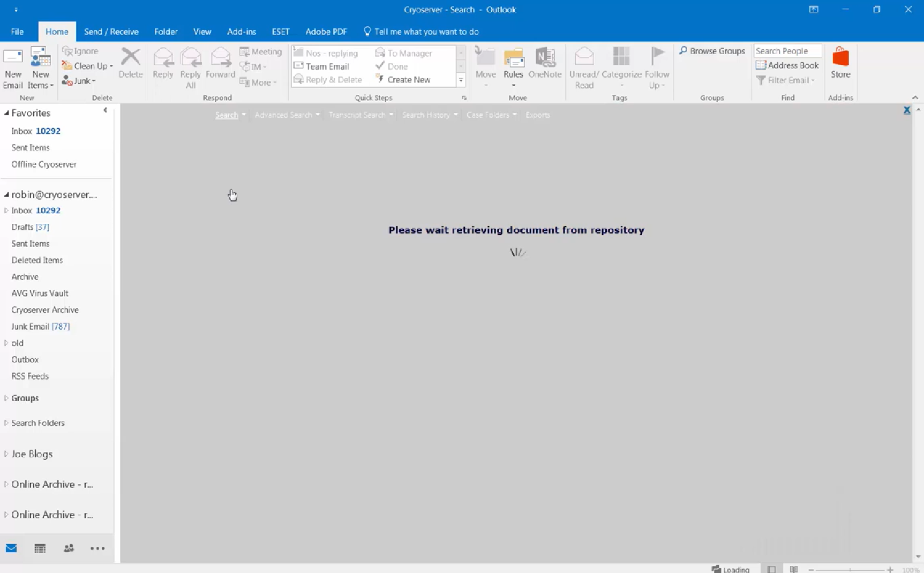Switch to the Folder tab
This screenshot has width=924, height=573.
(166, 32)
